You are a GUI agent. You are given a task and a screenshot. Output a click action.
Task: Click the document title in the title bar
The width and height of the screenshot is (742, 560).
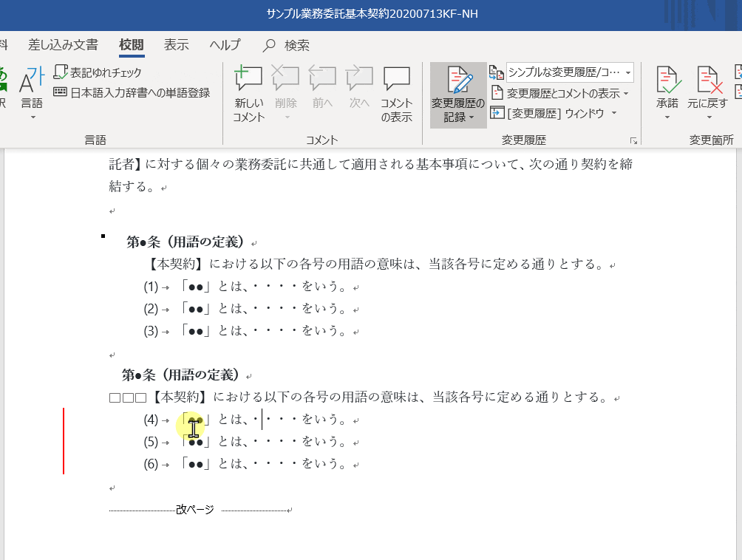(372, 14)
